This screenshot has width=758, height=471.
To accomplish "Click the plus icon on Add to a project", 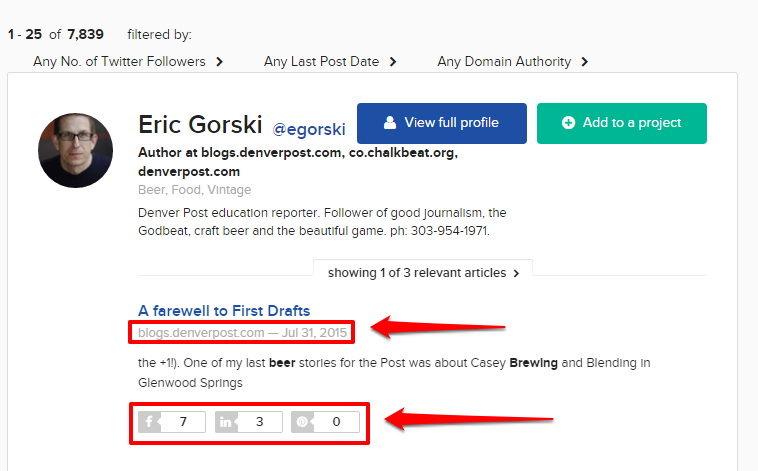I will pyautogui.click(x=568, y=123).
